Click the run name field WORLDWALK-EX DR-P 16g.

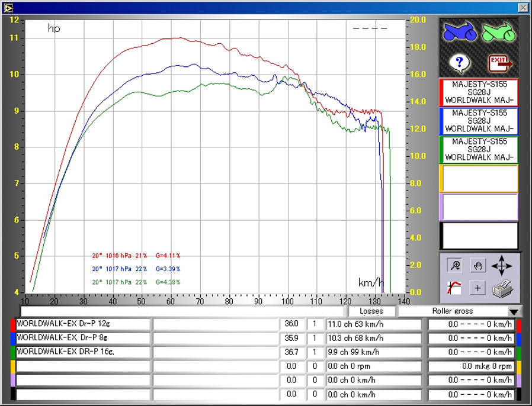coord(83,352)
